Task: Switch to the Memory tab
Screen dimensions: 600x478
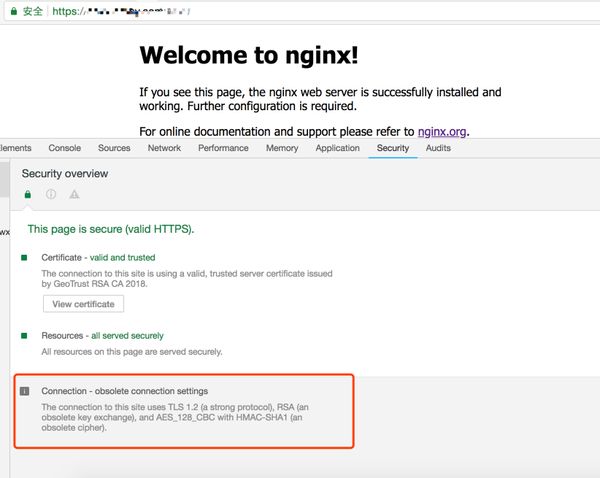Action: [282, 148]
